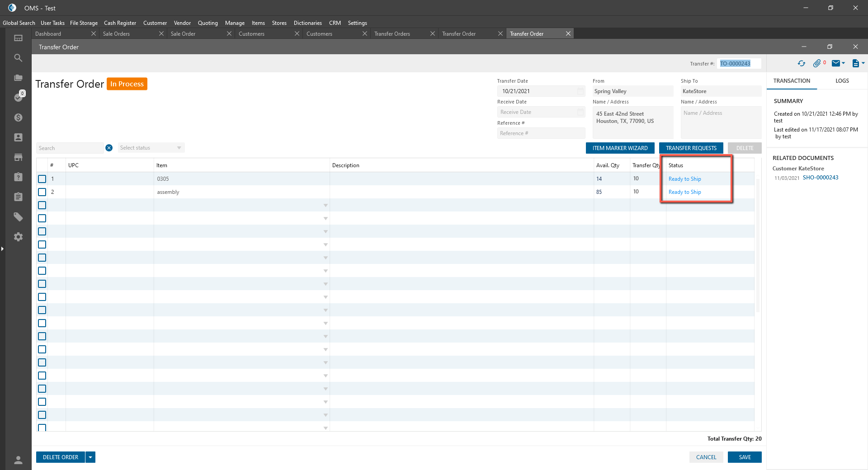The width and height of the screenshot is (868, 470).
Task: Toggle the checkbox on the first empty row
Action: click(42, 205)
